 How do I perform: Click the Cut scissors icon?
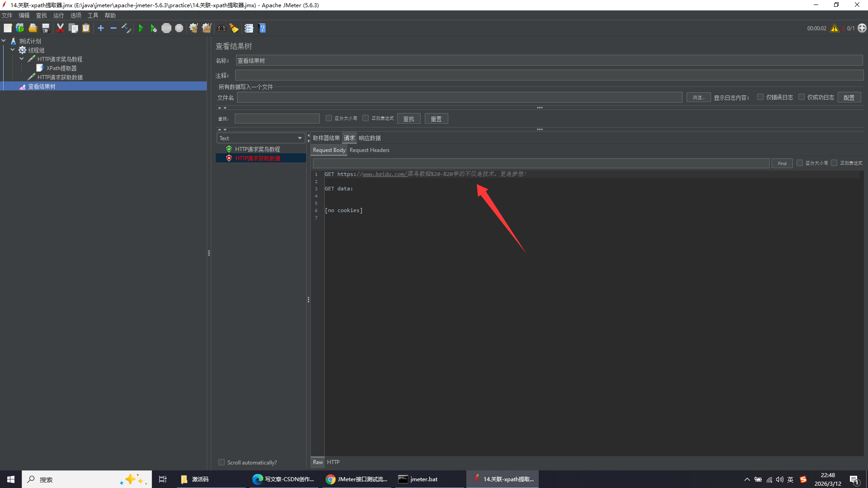(60, 28)
